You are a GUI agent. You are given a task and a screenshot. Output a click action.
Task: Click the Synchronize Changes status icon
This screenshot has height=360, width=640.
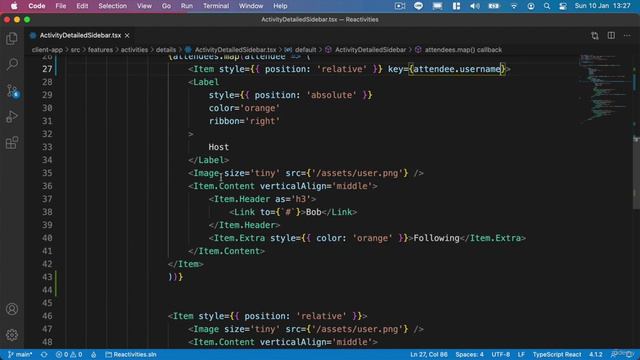tap(44, 354)
